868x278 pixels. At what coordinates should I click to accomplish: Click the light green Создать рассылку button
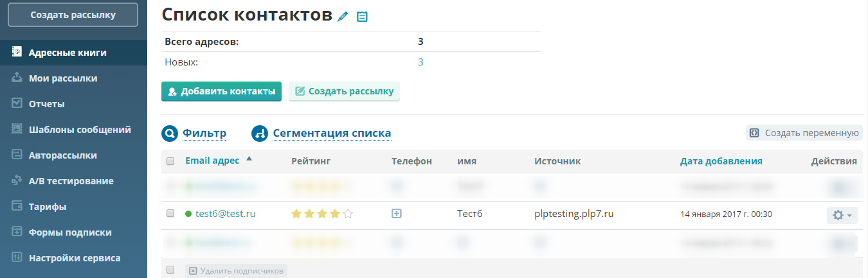(345, 91)
